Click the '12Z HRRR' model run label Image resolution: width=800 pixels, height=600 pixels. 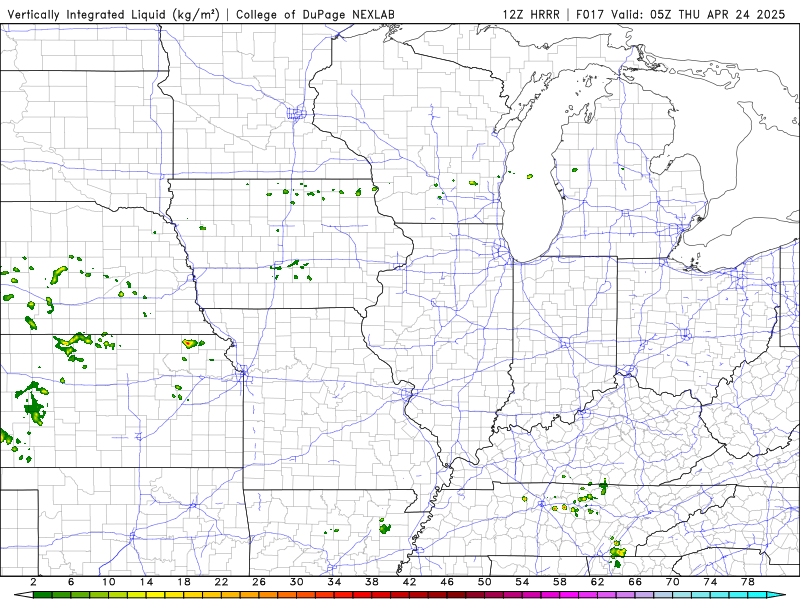point(531,14)
